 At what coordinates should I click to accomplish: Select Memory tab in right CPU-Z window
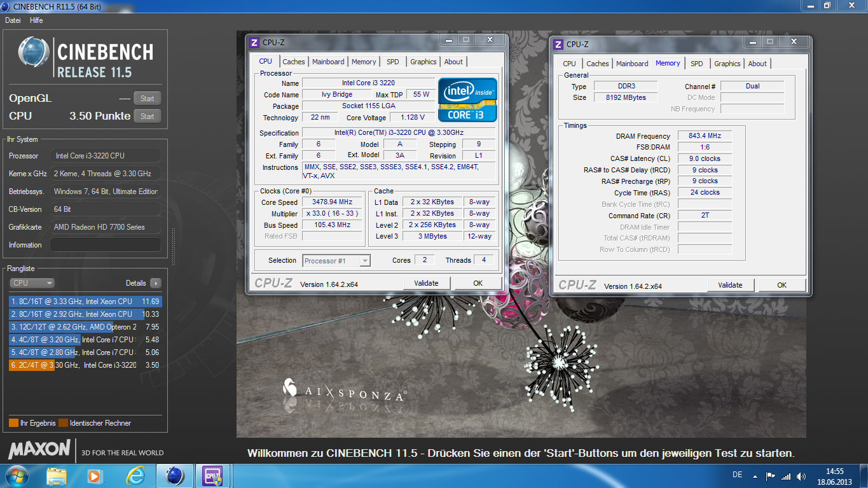click(x=668, y=63)
